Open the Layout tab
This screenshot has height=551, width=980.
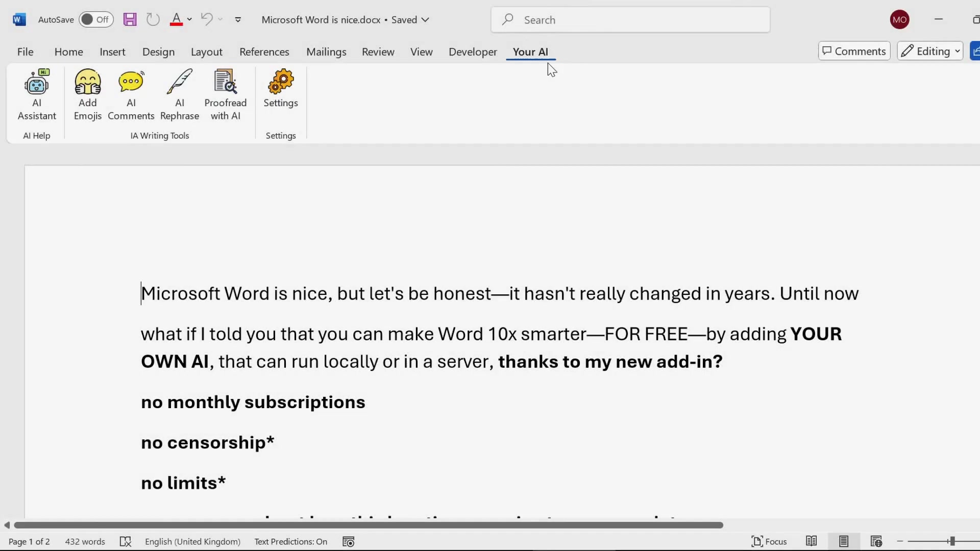pos(206,52)
